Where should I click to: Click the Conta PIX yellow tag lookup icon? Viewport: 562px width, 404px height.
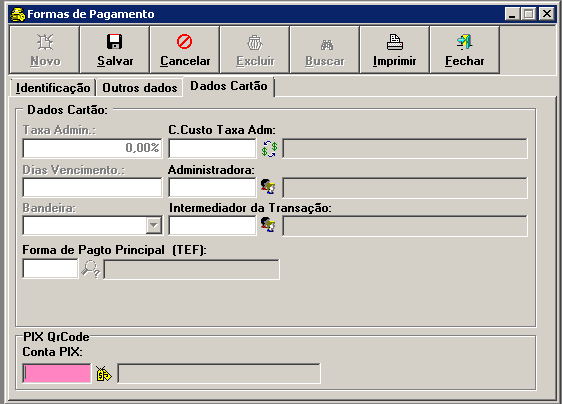[x=104, y=374]
